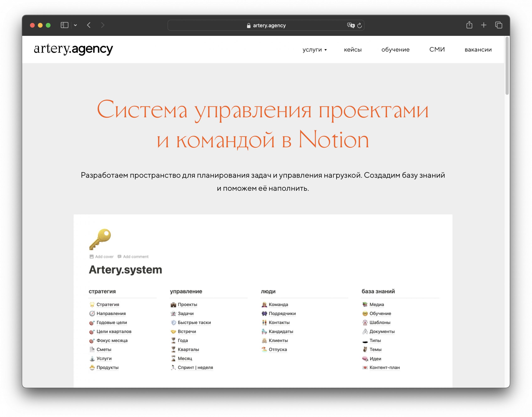Open the Контент-план link

[x=384, y=368]
